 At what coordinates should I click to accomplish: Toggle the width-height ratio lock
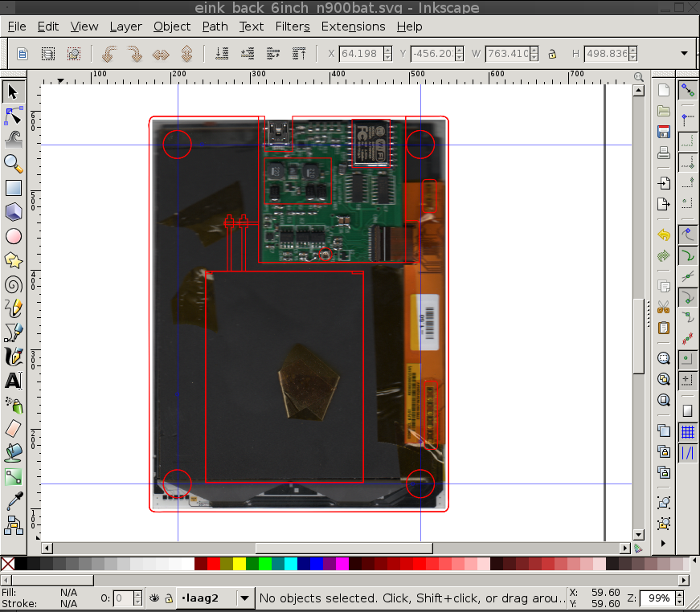552,54
